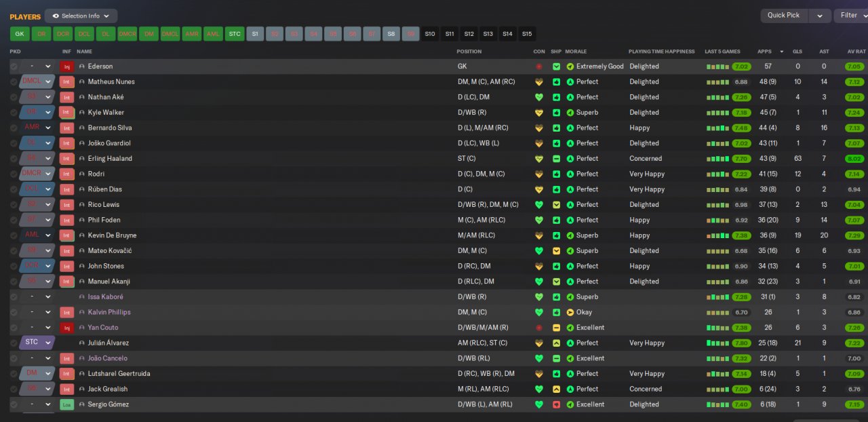Select the S15 substitute slot

pyautogui.click(x=527, y=34)
